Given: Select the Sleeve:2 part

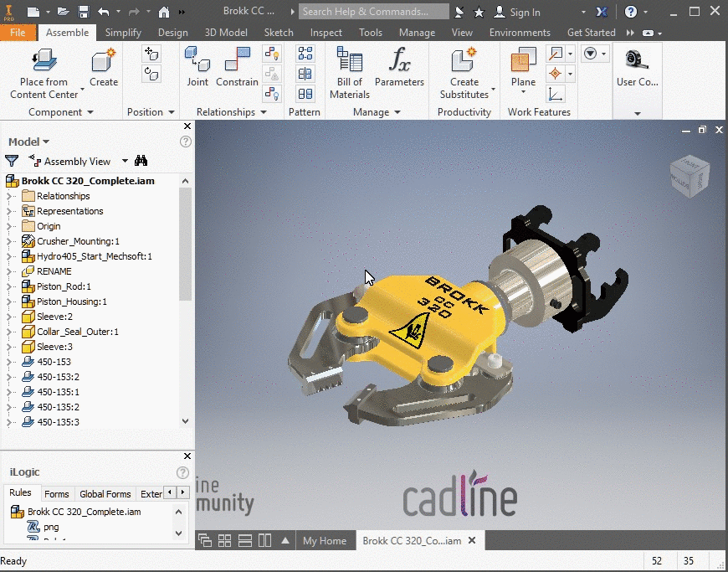Looking at the screenshot, I should tap(54, 317).
